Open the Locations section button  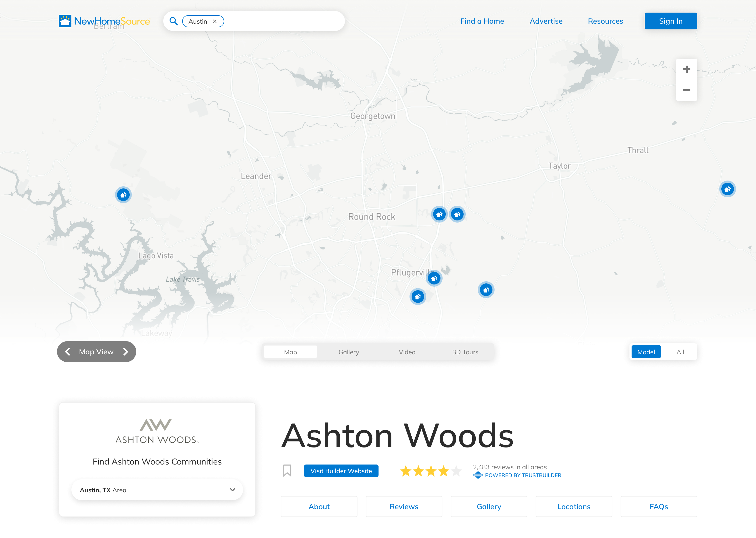pos(574,506)
